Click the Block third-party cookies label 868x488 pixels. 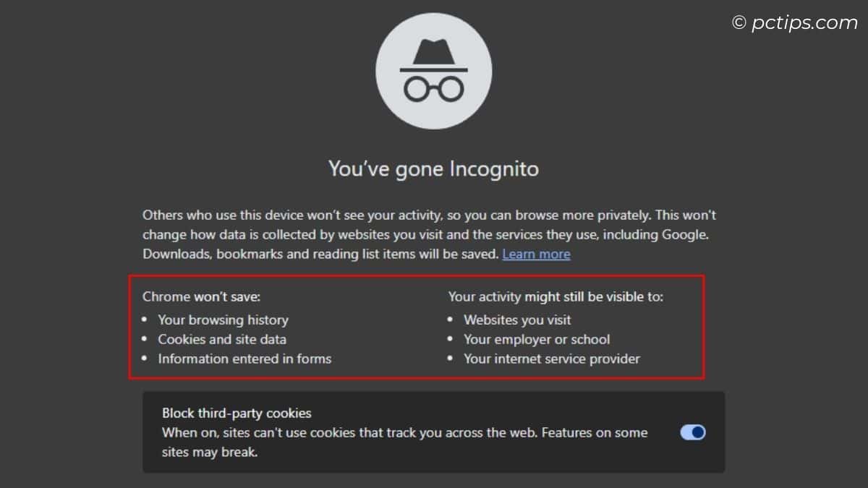tap(235, 413)
